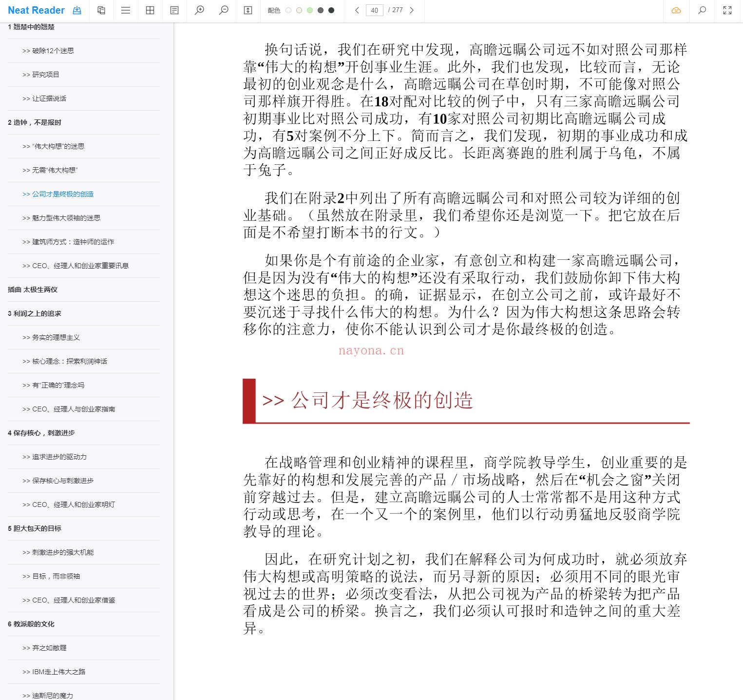Open the search icon in toolbar

702,10
